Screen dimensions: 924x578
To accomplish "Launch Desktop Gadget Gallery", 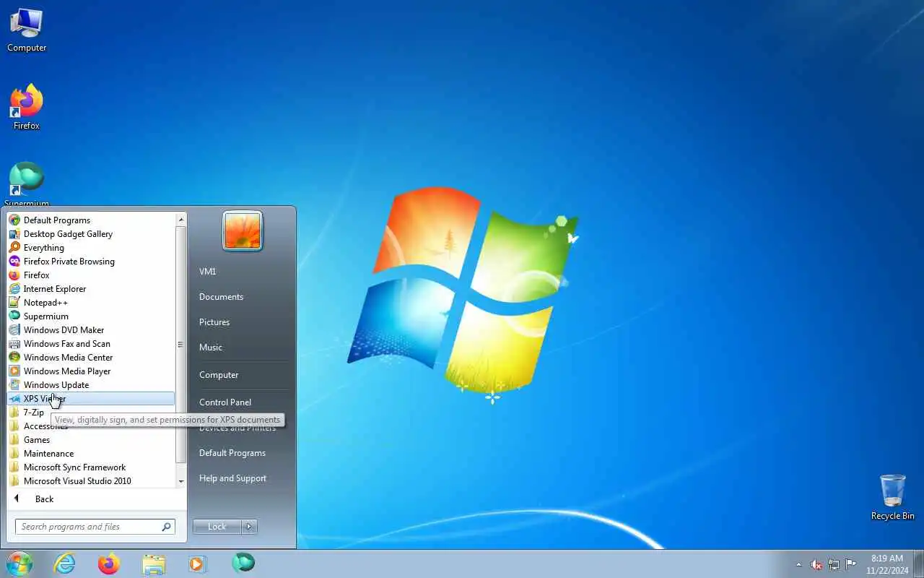I will (91, 234).
